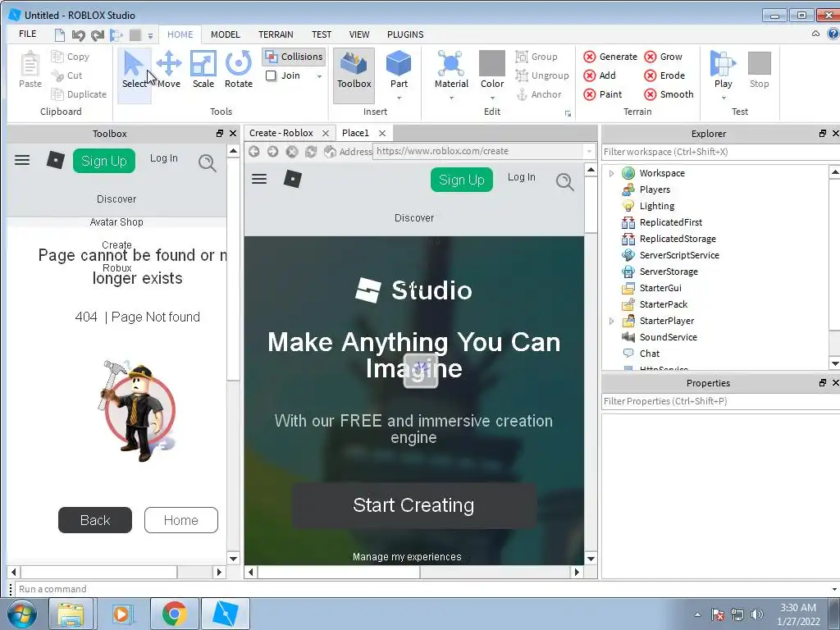Switch to the TEST ribbon tab
Screen dimensions: 840x630
(322, 34)
